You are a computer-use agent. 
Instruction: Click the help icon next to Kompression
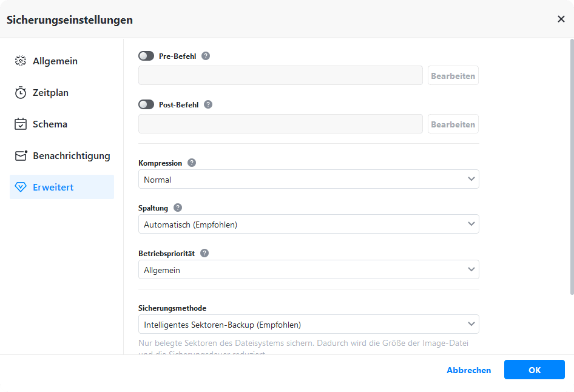click(192, 163)
